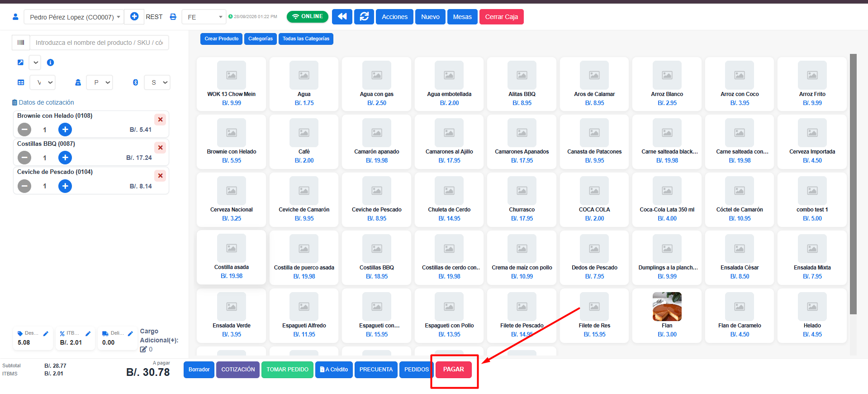Open the customer Pedro Pérez Lopez dropdown
Image resolution: width=868 pixels, height=394 pixels.
coord(73,17)
